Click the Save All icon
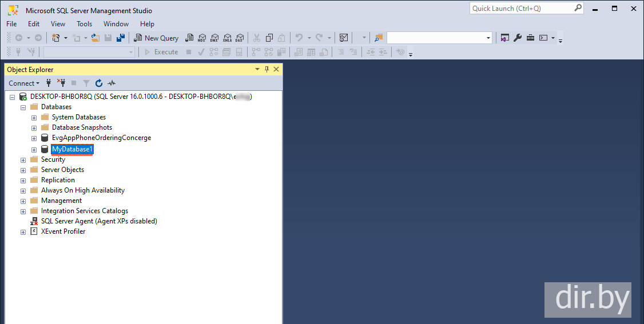644x324 pixels. coord(120,38)
